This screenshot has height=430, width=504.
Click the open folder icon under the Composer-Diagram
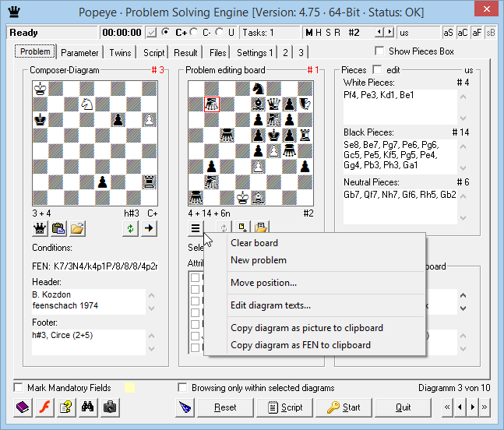pos(77,228)
